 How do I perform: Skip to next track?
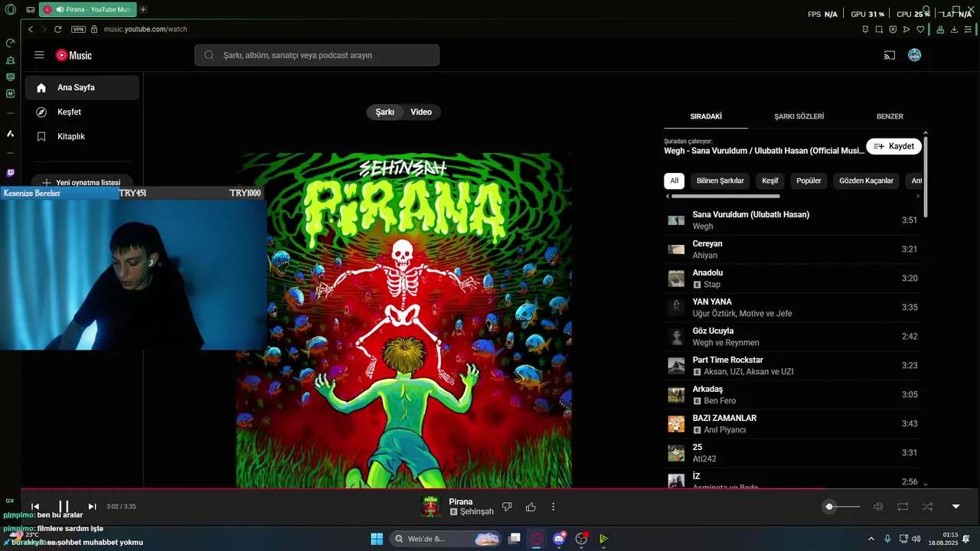[x=92, y=507]
